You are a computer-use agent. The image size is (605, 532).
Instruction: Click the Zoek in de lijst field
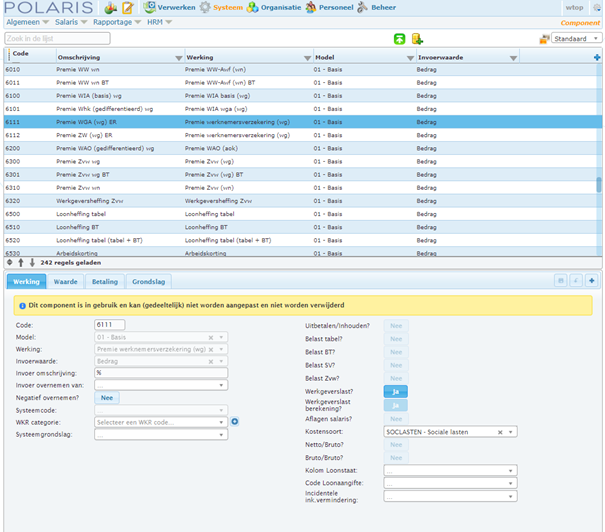click(x=57, y=39)
